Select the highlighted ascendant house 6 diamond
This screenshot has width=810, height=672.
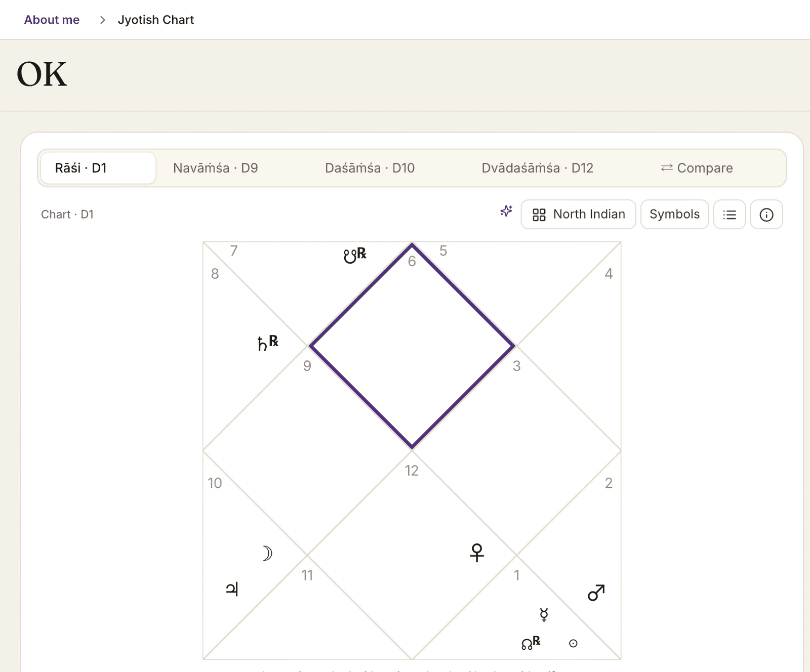click(412, 346)
